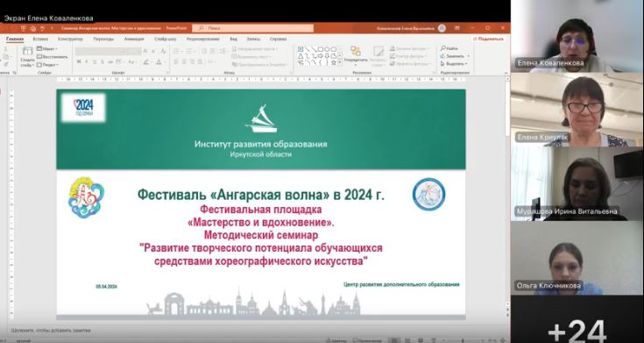Viewport: 644px width, 343px height.
Task: Click the Восстановить reset button
Action: coord(53,57)
